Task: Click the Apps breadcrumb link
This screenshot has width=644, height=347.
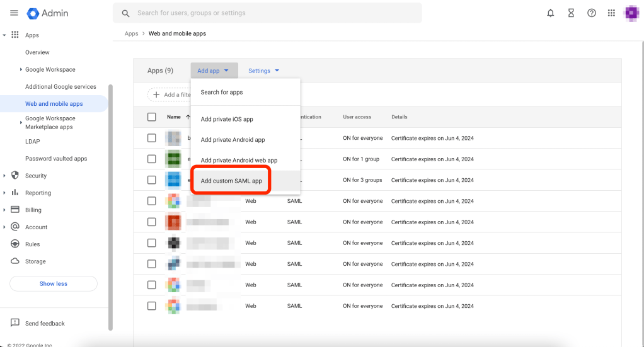Action: pos(131,33)
